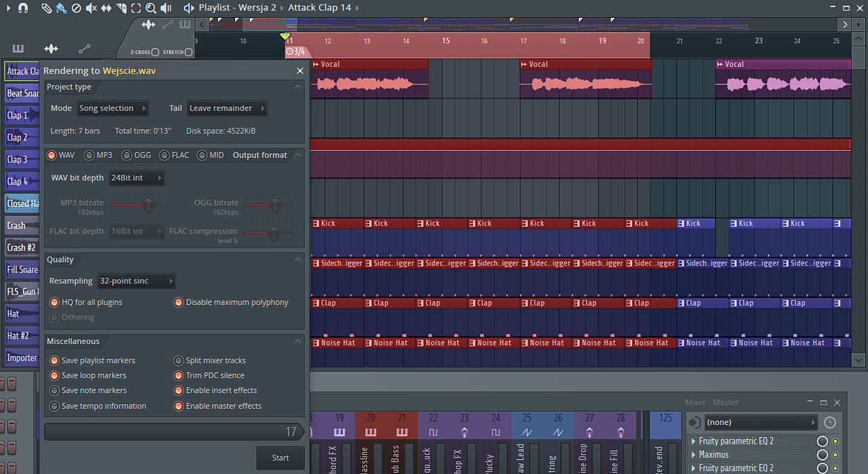Open the Playlist options menu arrow

(x=8, y=7)
